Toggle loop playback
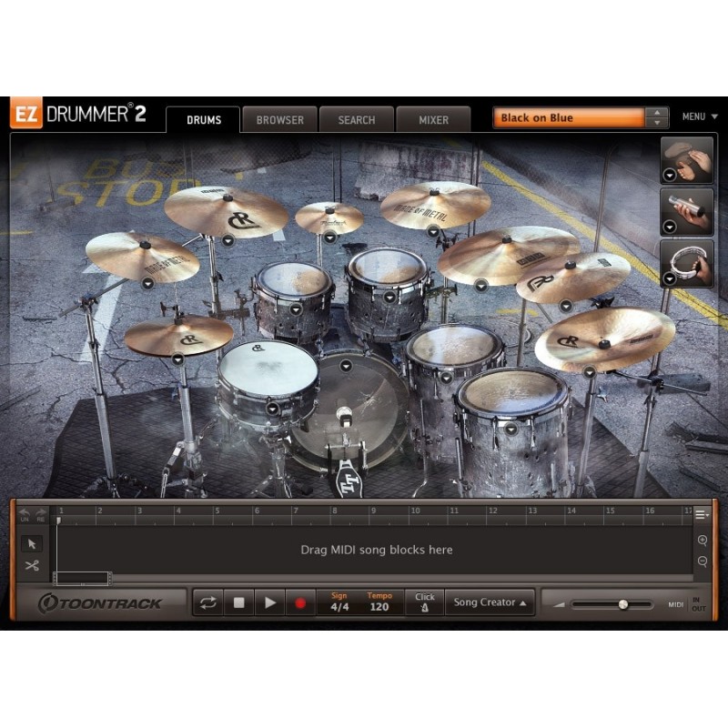The height and width of the screenshot is (728, 728). coord(207,602)
